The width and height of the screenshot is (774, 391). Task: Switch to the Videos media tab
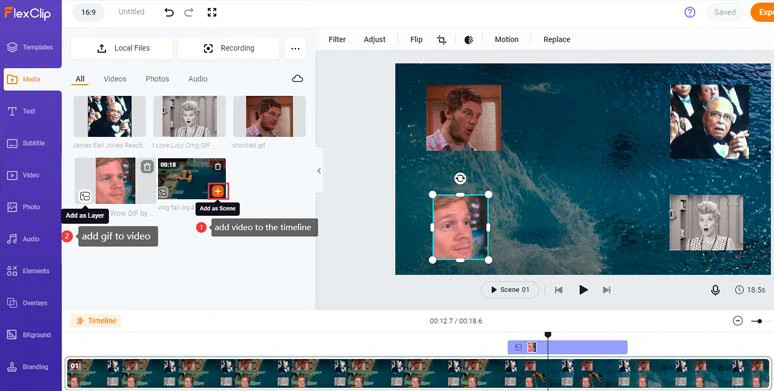tap(115, 79)
